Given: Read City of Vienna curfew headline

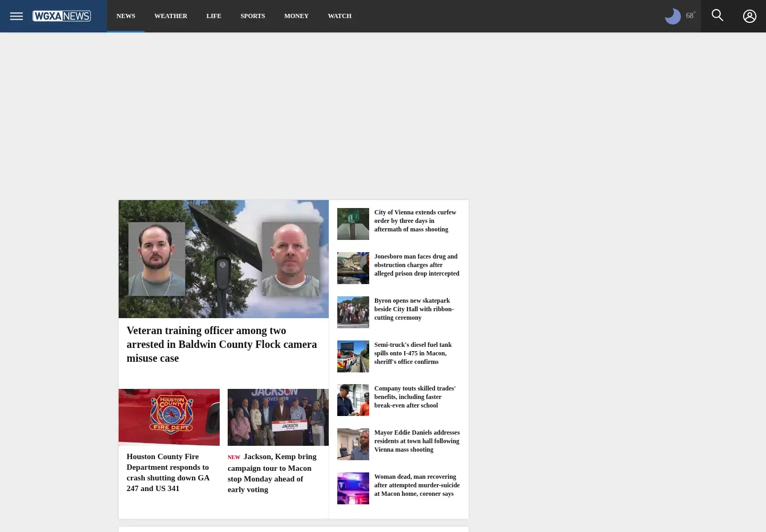Looking at the screenshot, I should pos(415,221).
